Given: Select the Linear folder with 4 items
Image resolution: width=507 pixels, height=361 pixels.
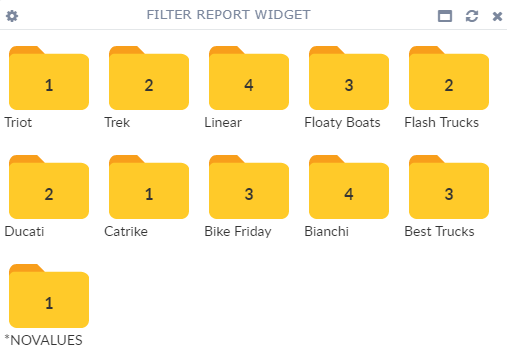Looking at the screenshot, I should click(249, 78).
